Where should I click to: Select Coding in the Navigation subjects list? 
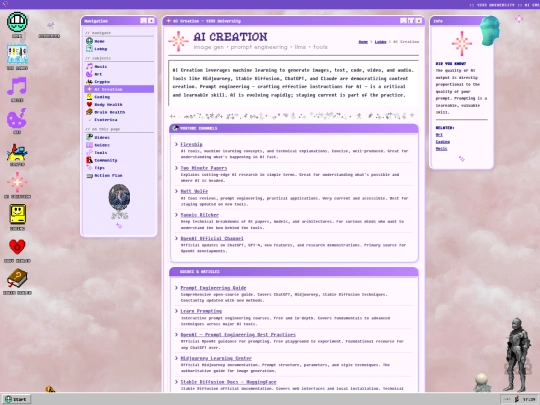coord(119,97)
